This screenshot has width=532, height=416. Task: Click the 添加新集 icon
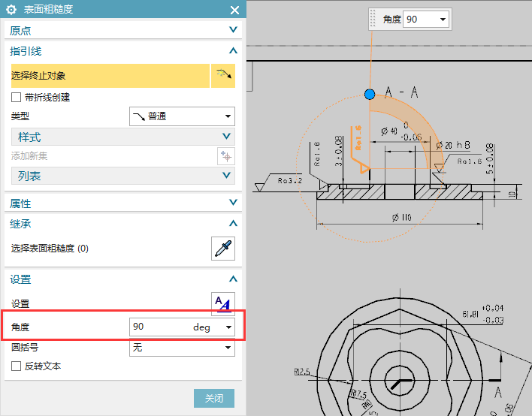[x=226, y=156]
